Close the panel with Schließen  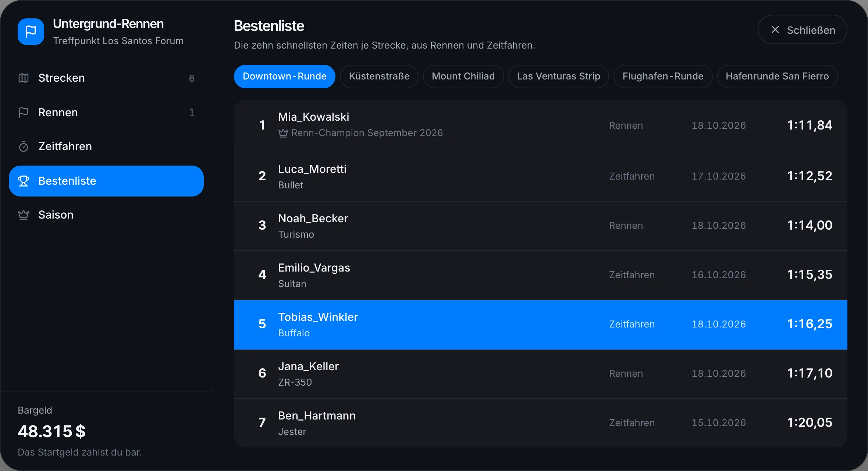click(803, 30)
